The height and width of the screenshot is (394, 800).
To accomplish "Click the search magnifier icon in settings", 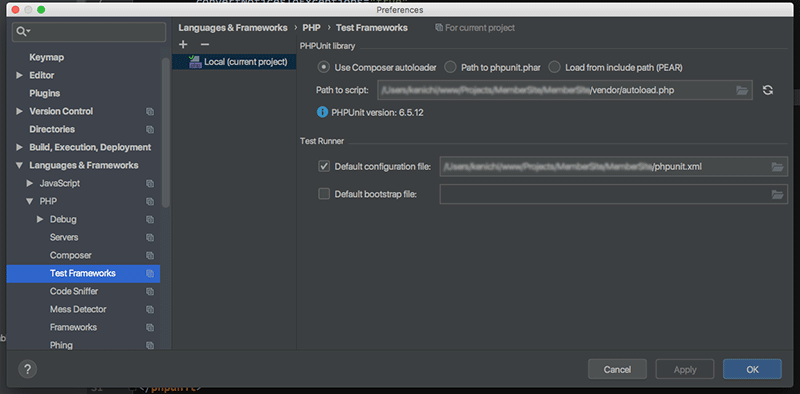I will tap(22, 32).
